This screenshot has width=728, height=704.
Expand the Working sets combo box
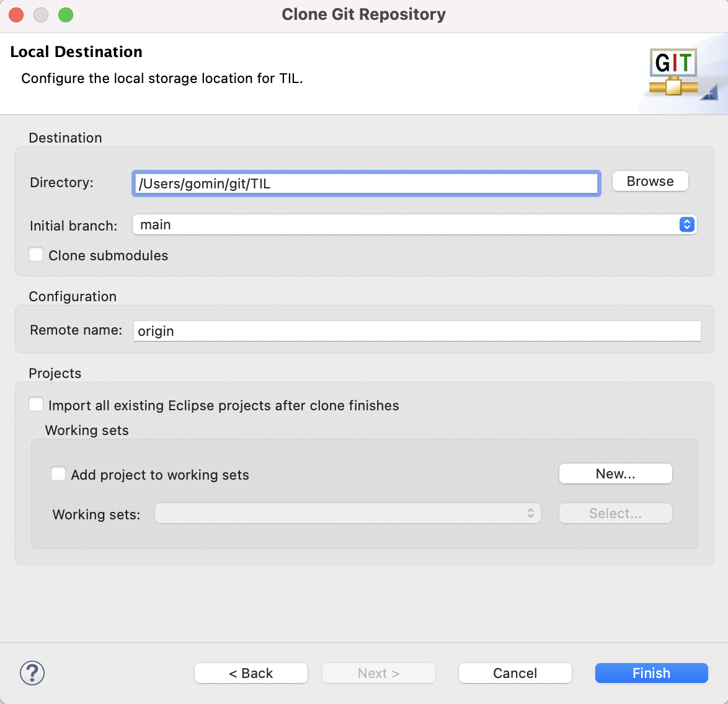point(347,513)
